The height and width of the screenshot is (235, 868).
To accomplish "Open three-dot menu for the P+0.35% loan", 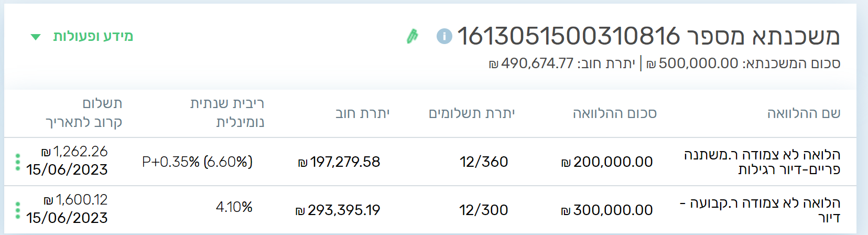I will (x=18, y=162).
